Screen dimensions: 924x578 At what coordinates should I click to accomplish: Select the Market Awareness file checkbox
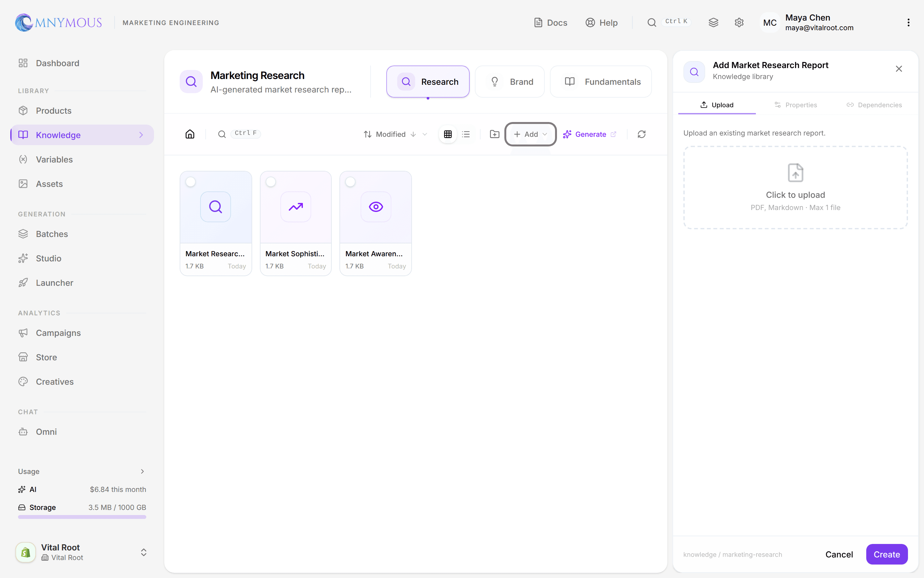coord(350,181)
